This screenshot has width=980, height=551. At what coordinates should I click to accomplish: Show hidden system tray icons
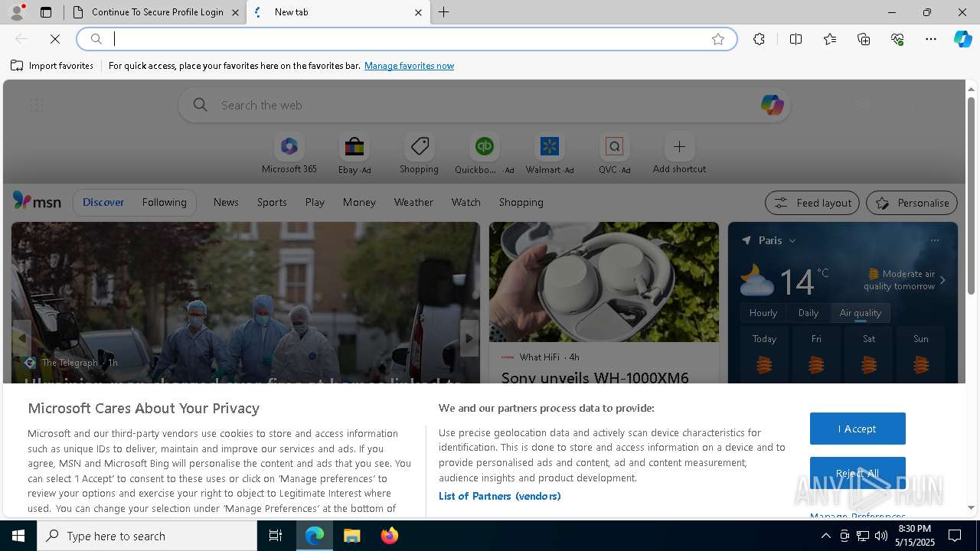825,536
